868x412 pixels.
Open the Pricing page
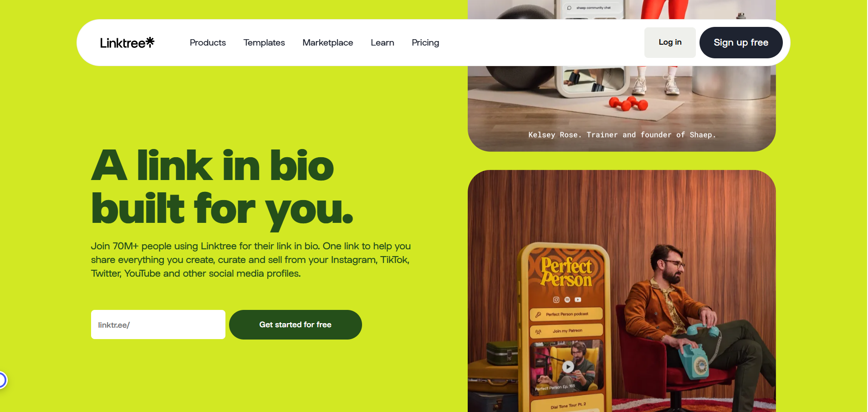click(425, 42)
